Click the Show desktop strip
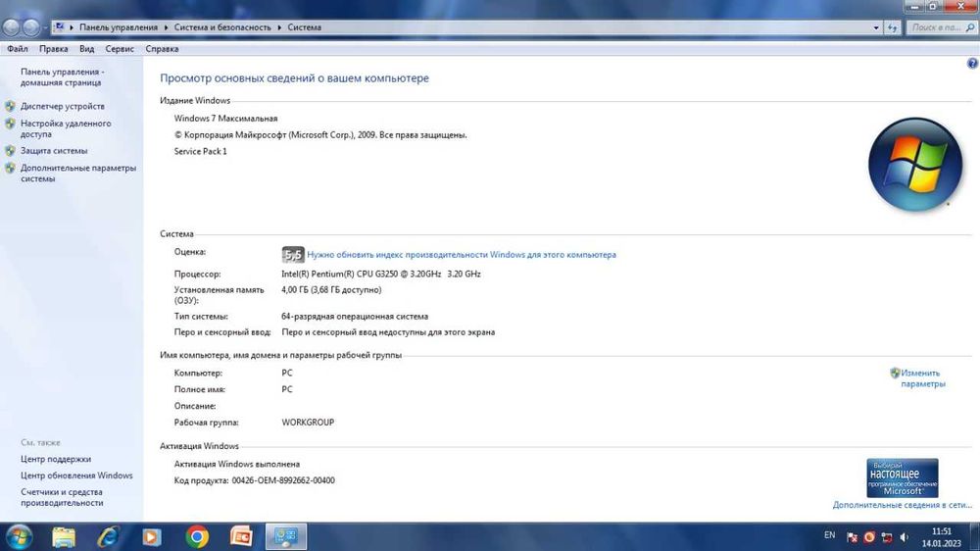The image size is (980, 551). (975, 537)
